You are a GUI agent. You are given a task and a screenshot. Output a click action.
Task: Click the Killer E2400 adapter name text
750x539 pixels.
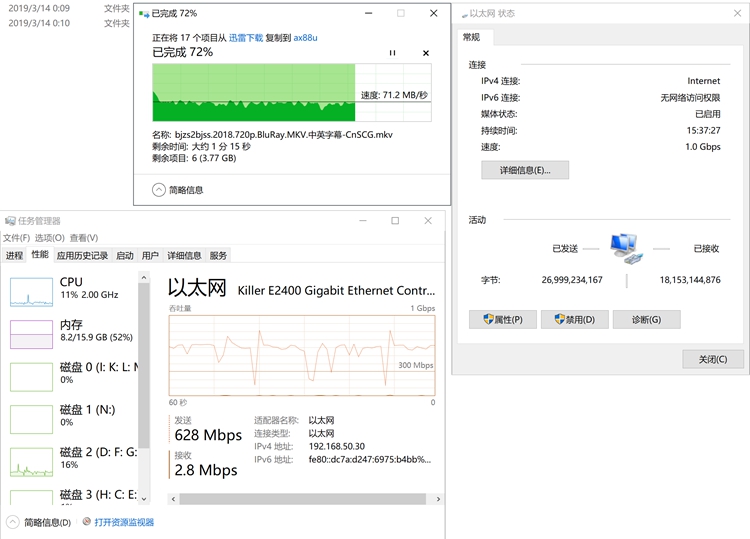[336, 290]
